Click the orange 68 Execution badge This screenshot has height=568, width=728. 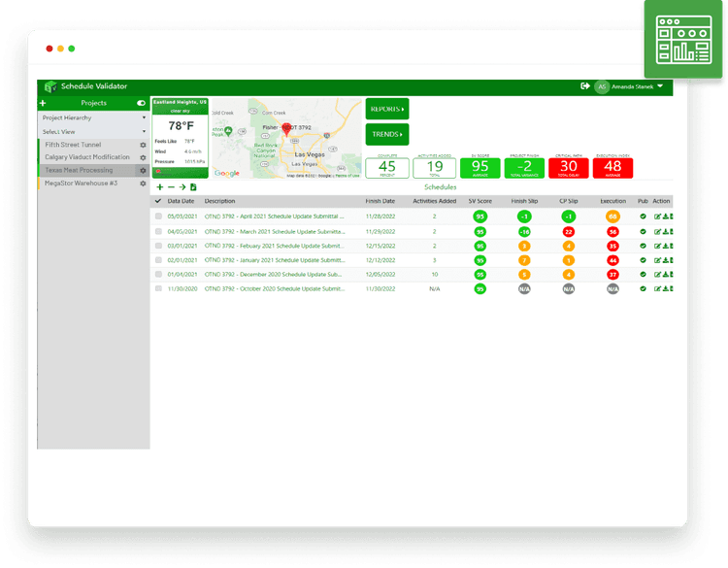coord(612,217)
